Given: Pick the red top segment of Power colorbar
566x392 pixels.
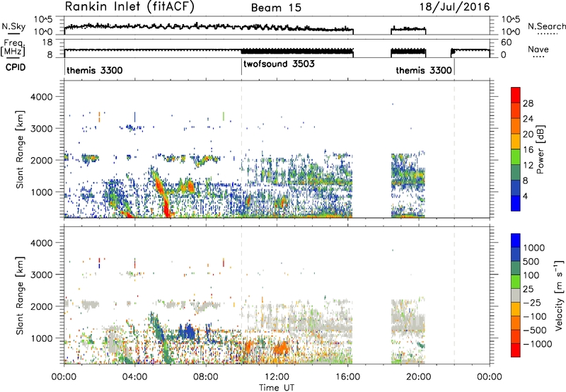Looking at the screenshot, I should (x=516, y=95).
